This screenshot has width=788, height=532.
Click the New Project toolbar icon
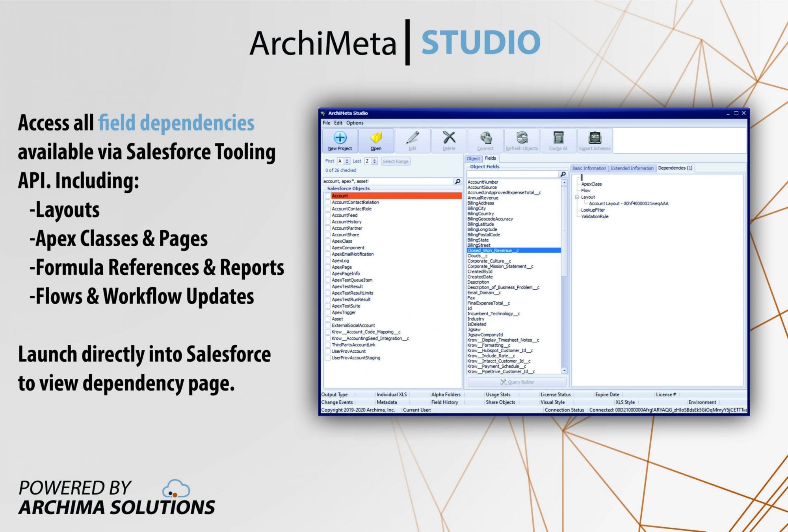pyautogui.click(x=340, y=138)
